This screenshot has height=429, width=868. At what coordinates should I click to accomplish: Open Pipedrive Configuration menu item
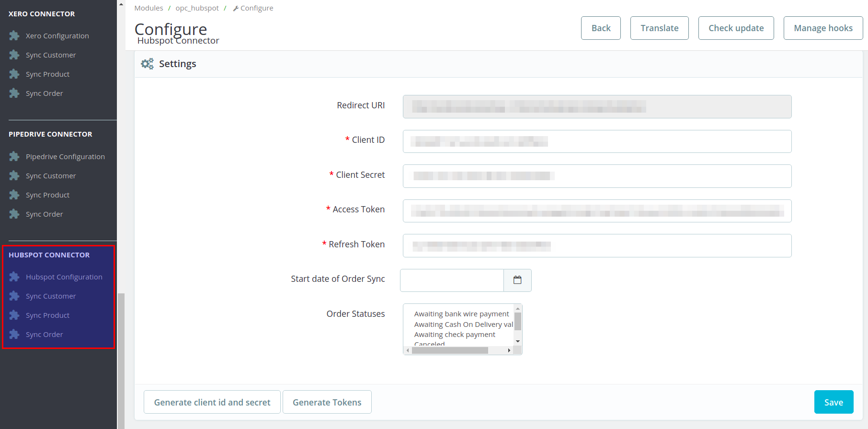click(65, 157)
